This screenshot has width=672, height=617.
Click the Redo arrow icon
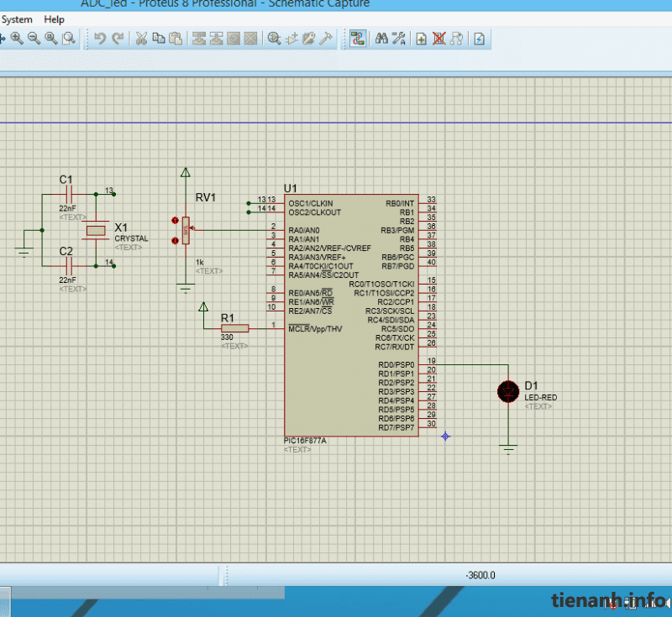point(118,38)
